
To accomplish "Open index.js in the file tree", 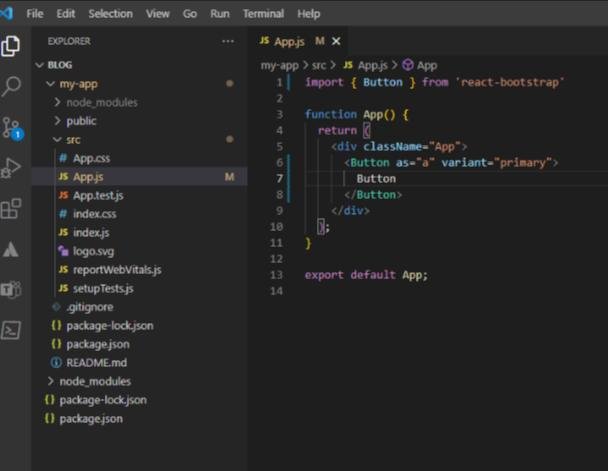I will [90, 232].
